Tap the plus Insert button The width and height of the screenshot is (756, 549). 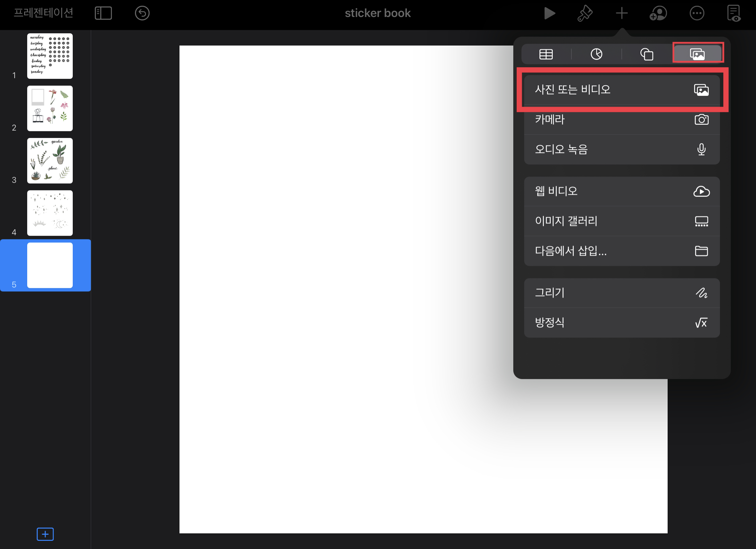click(x=622, y=14)
